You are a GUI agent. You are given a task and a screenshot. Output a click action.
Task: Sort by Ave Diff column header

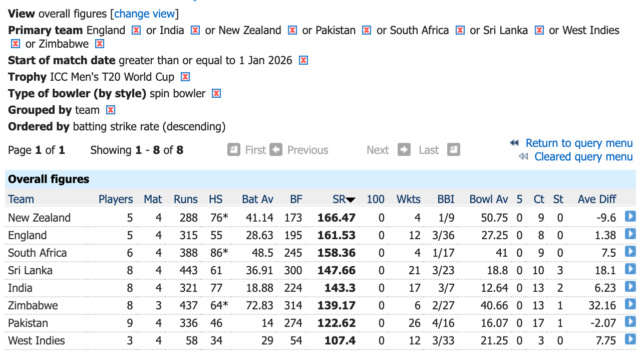point(597,200)
